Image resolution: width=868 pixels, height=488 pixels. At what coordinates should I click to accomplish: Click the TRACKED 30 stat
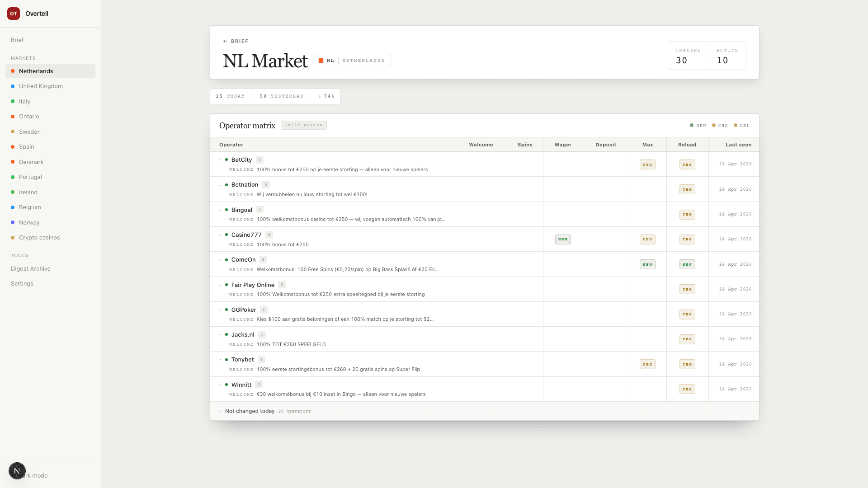(688, 56)
